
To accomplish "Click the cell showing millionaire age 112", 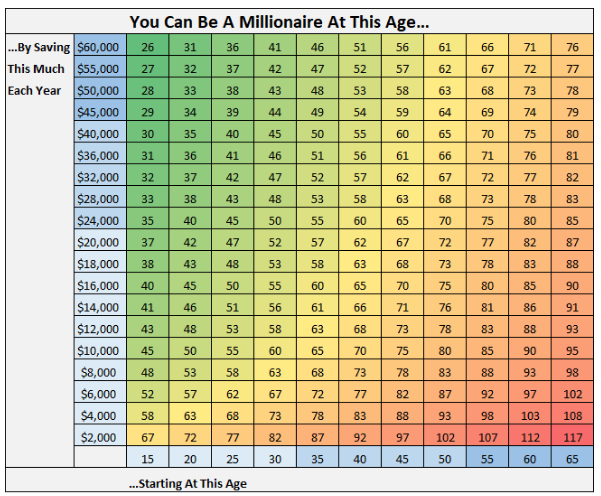I will pos(529,437).
